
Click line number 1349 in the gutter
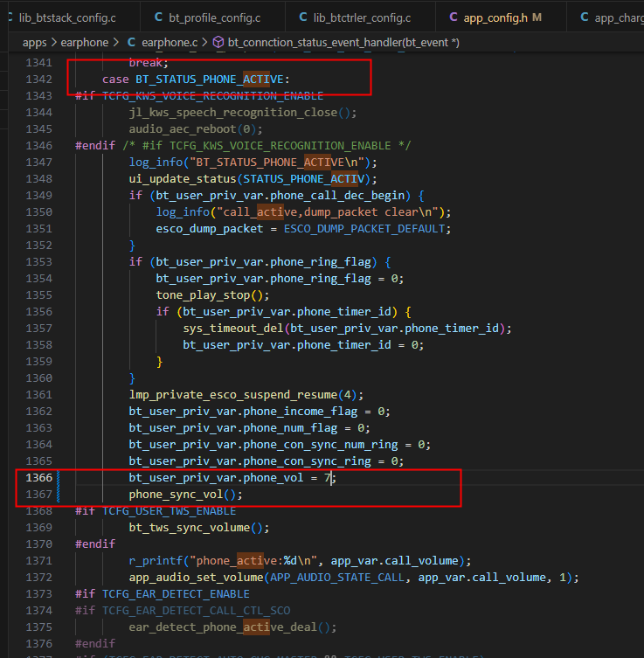pos(39,196)
